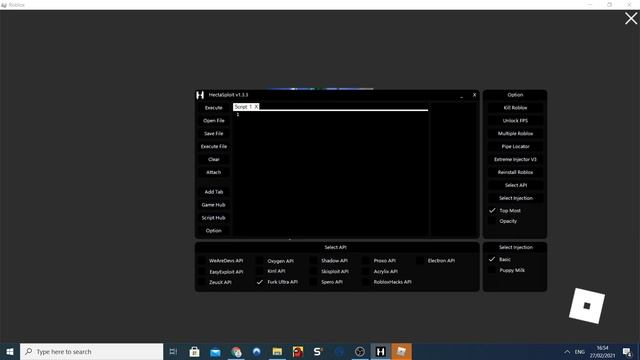Click the Type here to search box

pyautogui.click(x=91, y=351)
